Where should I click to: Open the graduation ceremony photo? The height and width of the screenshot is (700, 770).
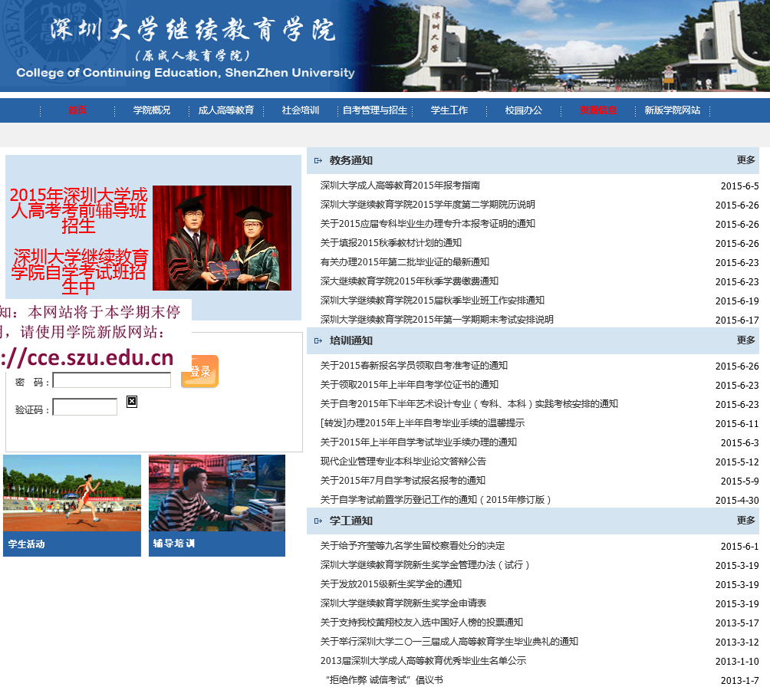[x=222, y=238]
